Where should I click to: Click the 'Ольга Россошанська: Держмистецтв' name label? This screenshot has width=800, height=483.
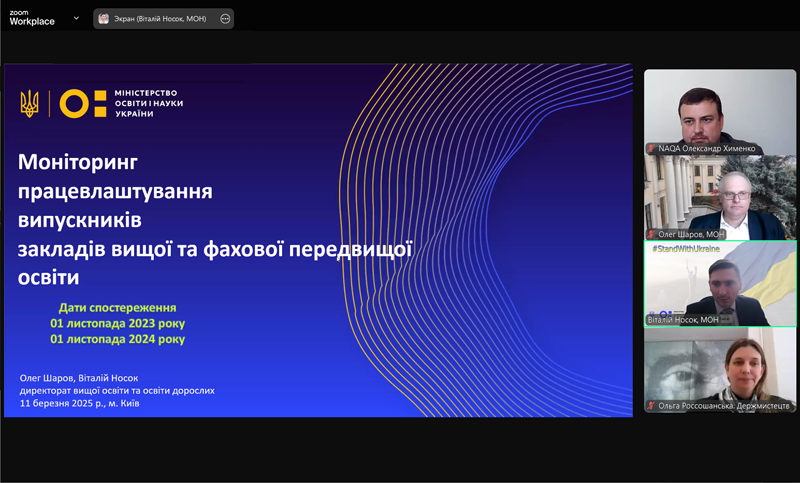click(723, 406)
